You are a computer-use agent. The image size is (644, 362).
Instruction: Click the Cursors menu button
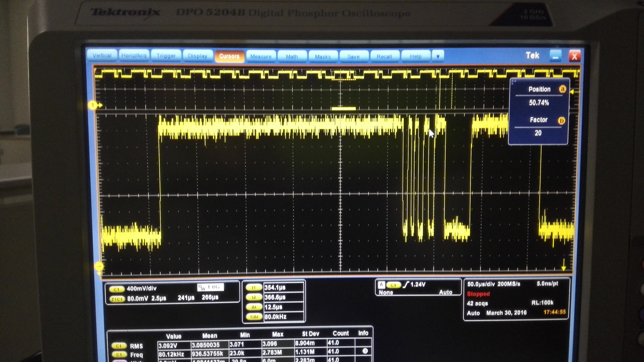point(229,56)
